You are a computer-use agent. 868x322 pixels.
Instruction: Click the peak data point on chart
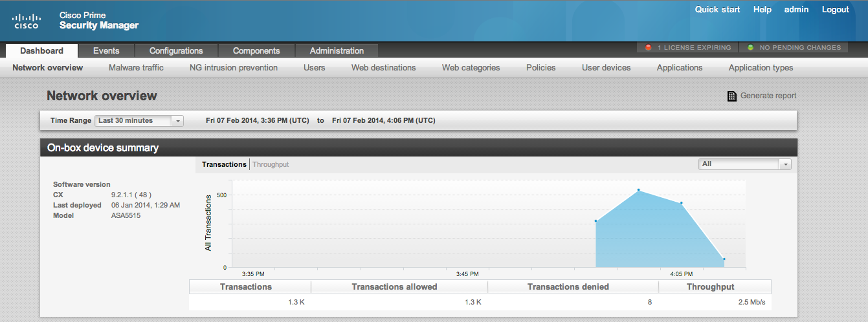click(x=638, y=190)
